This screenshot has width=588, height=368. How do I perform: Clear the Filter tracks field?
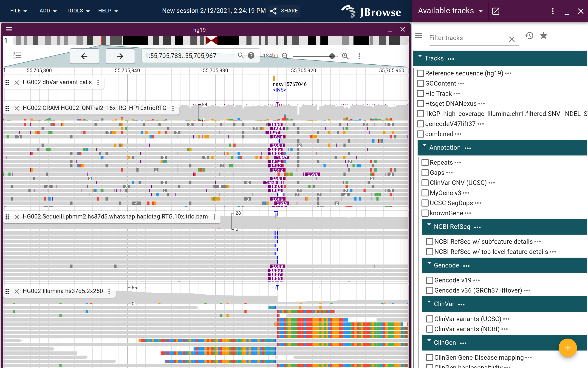[512, 39]
